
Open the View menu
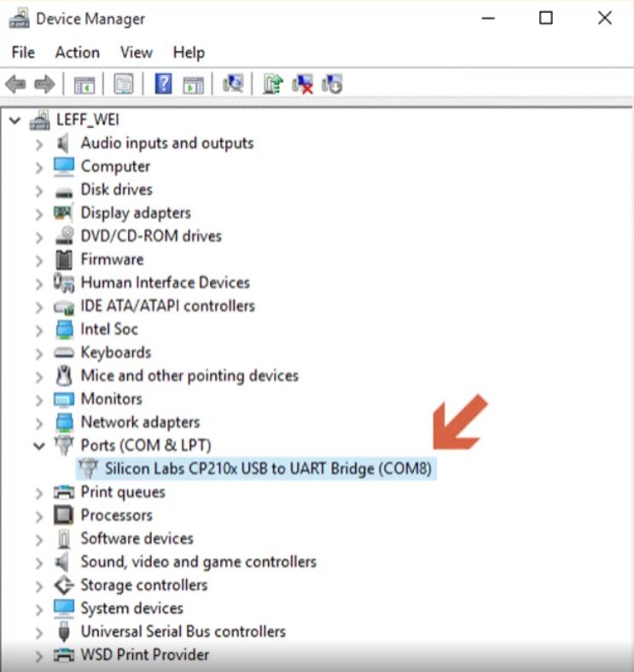point(137,52)
